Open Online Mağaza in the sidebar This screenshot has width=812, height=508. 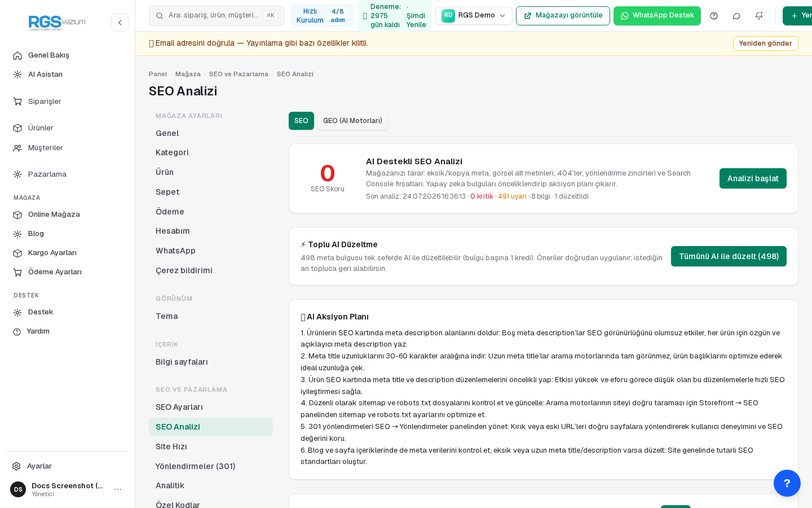click(67, 214)
